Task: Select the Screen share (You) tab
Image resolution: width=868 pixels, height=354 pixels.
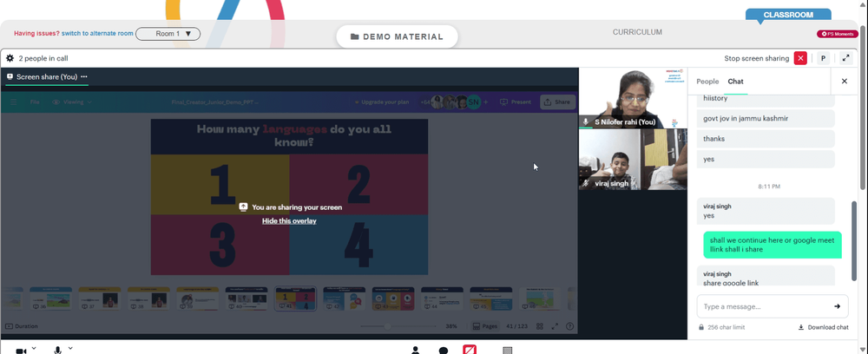Action: [x=47, y=77]
